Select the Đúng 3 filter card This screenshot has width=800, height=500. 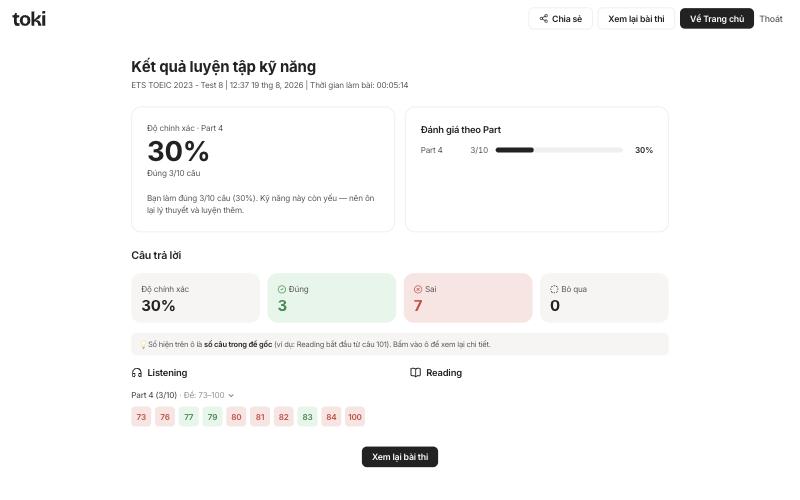(332, 298)
